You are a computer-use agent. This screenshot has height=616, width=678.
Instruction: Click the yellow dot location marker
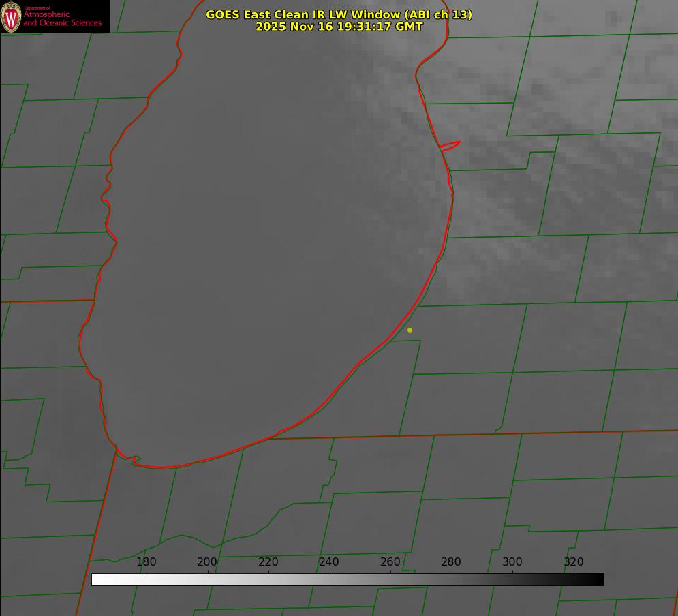(410, 330)
